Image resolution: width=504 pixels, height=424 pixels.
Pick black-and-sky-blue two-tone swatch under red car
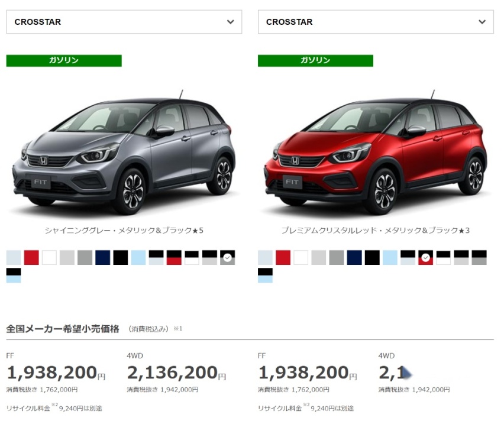click(x=265, y=276)
